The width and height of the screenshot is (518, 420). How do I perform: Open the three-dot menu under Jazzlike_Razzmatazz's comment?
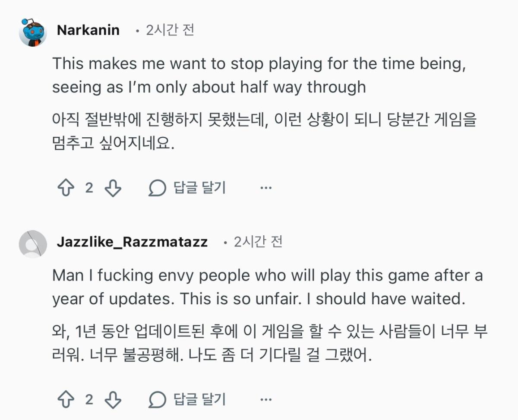point(266,400)
